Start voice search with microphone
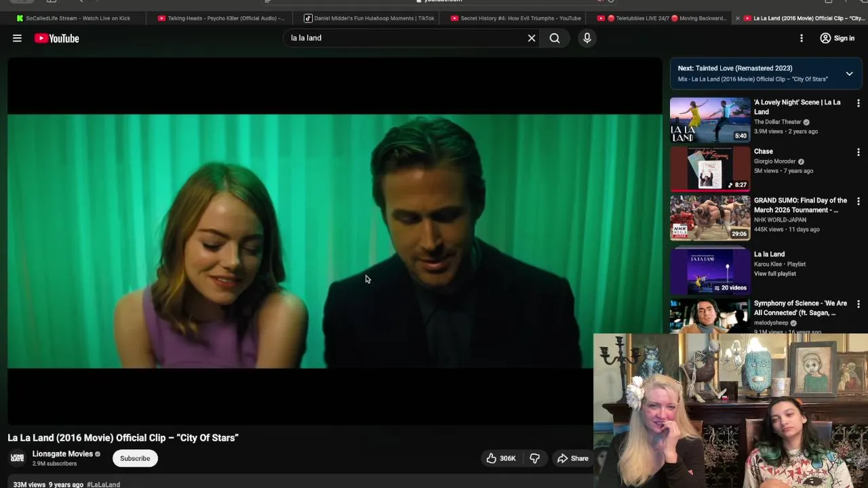Viewport: 868px width, 488px height. [x=587, y=38]
